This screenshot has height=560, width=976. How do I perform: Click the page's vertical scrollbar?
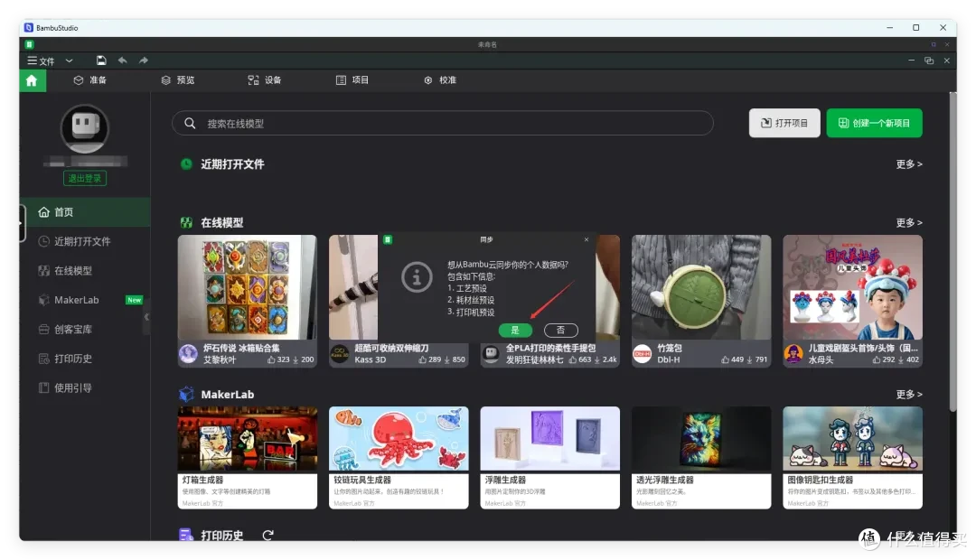click(x=953, y=251)
